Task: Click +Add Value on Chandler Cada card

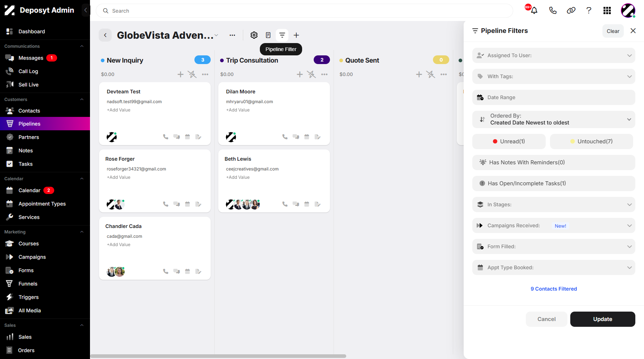Action: click(x=119, y=245)
